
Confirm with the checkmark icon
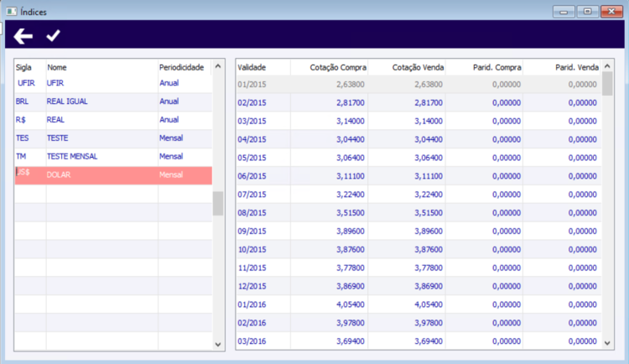[x=53, y=36]
